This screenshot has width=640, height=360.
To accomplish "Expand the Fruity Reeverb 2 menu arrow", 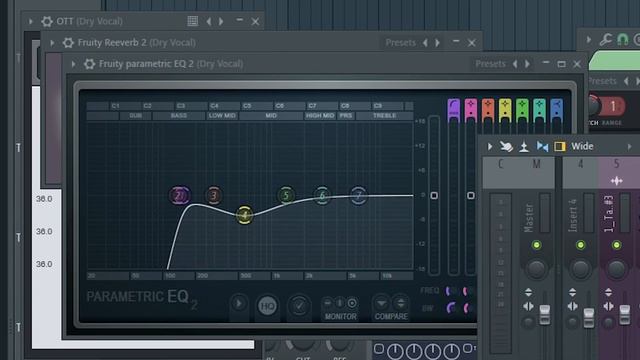I will point(52,42).
